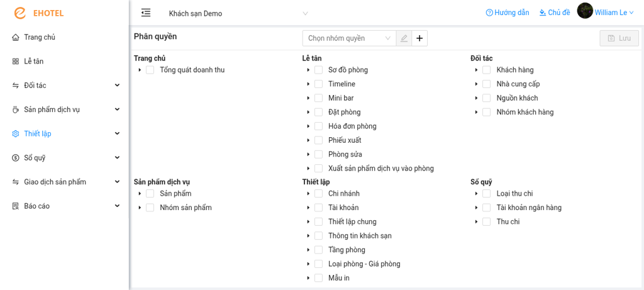Tick the Nhà cung cấp checkbox
This screenshot has width=644, height=290.
point(487,84)
